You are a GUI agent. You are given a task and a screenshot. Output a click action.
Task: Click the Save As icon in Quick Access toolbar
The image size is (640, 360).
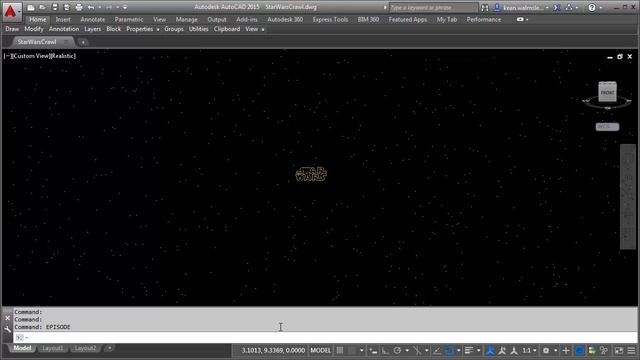click(x=67, y=7)
